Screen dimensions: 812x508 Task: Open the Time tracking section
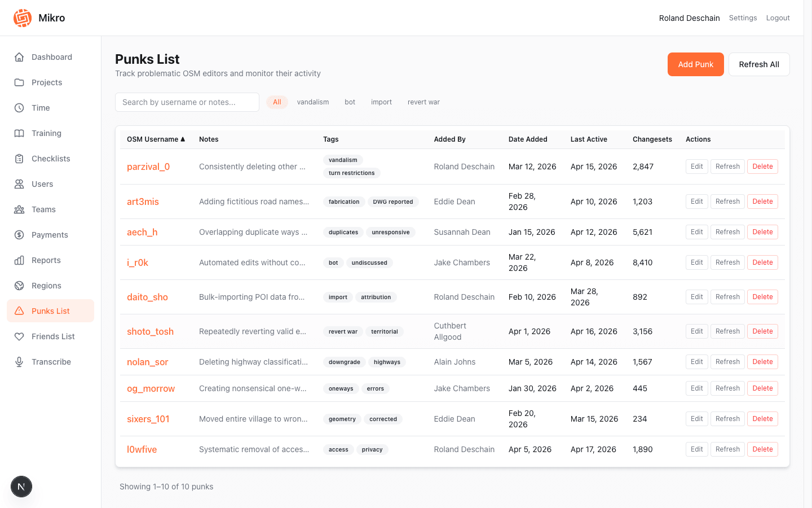point(19,108)
